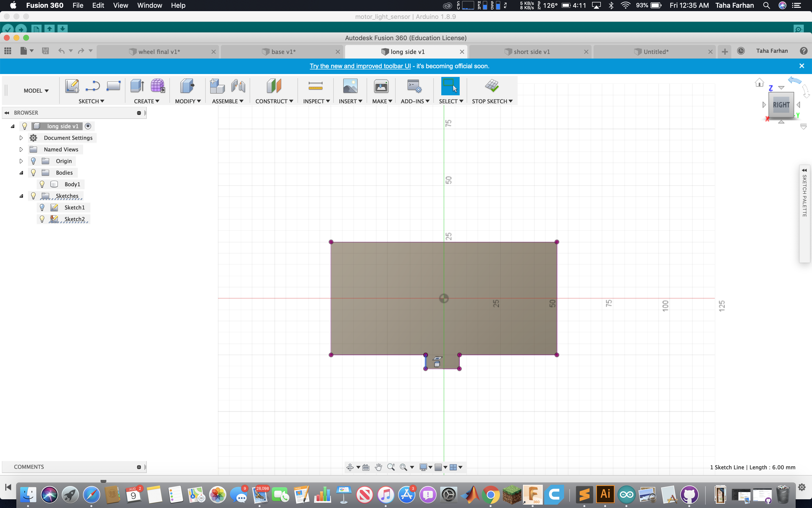The width and height of the screenshot is (812, 508).
Task: Select the Rectangle sketch tool icon
Action: (x=113, y=86)
